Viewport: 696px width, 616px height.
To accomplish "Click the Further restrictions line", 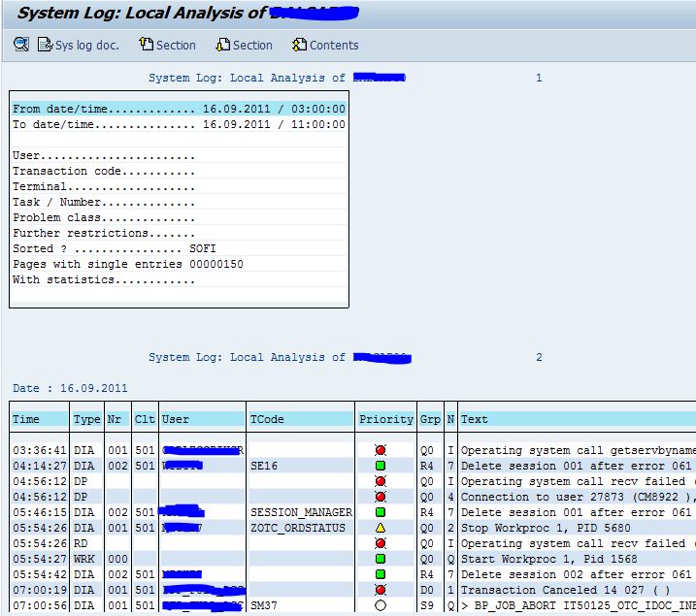I will pos(179,233).
